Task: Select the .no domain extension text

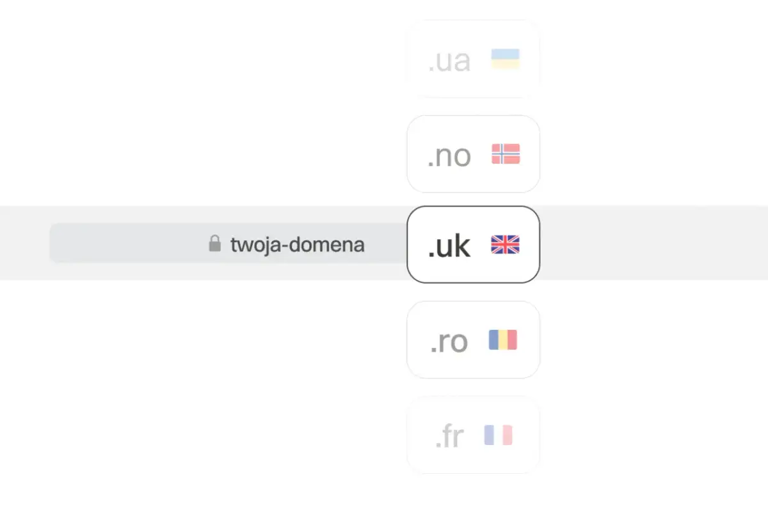Action: tap(449, 156)
